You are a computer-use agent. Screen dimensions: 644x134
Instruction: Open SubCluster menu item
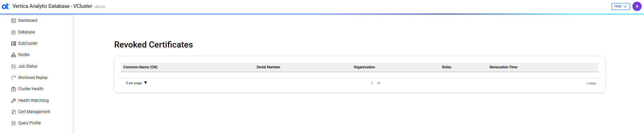click(x=28, y=43)
